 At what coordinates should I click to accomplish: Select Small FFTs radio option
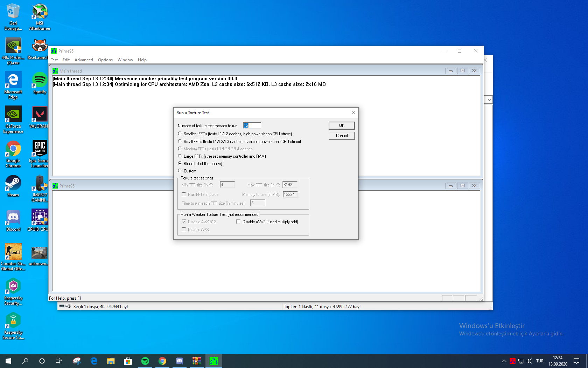coord(180,141)
